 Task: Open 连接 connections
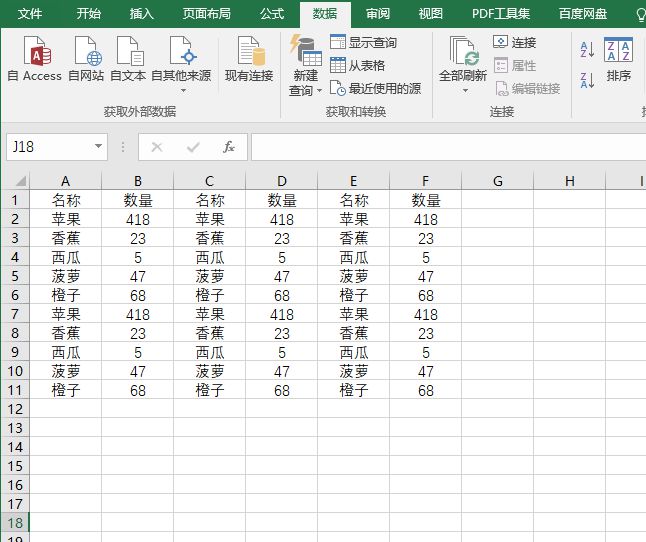coord(515,42)
